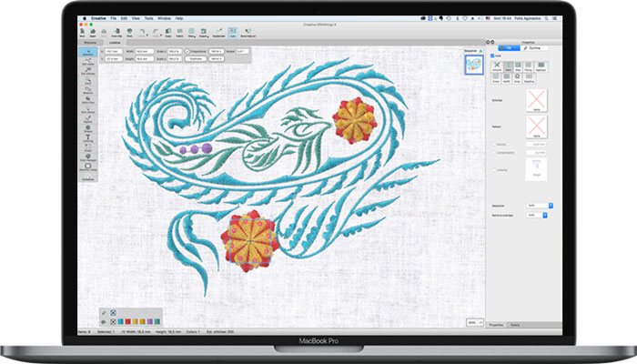Select the Edit nodes tool
This screenshot has width=637, height=364.
pos(88,62)
